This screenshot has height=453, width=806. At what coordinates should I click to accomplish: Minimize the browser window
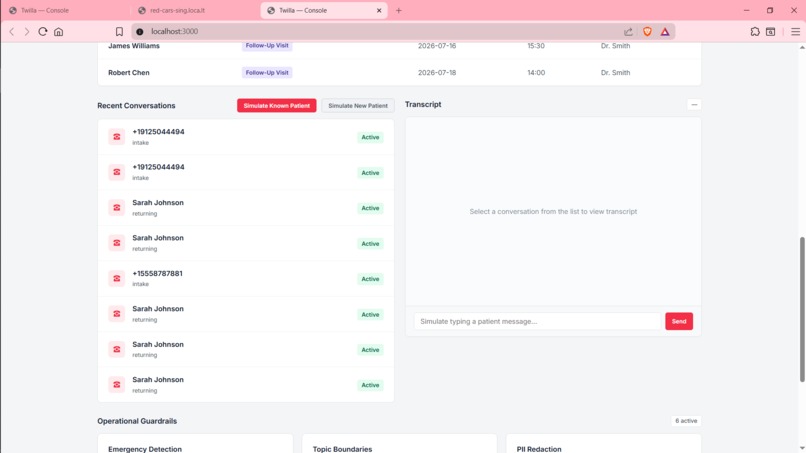[746, 10]
